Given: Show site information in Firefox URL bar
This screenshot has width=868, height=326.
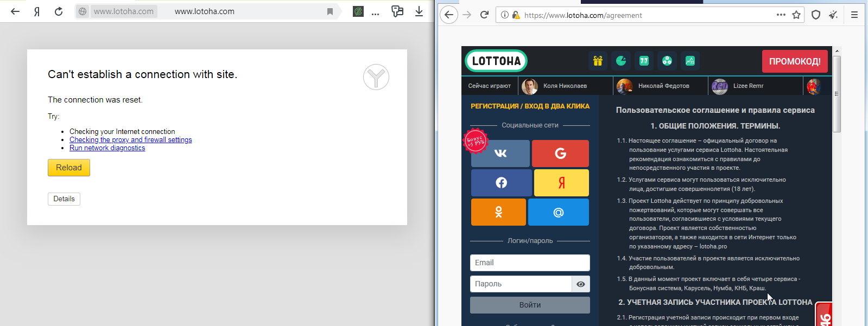Looking at the screenshot, I should click(505, 15).
